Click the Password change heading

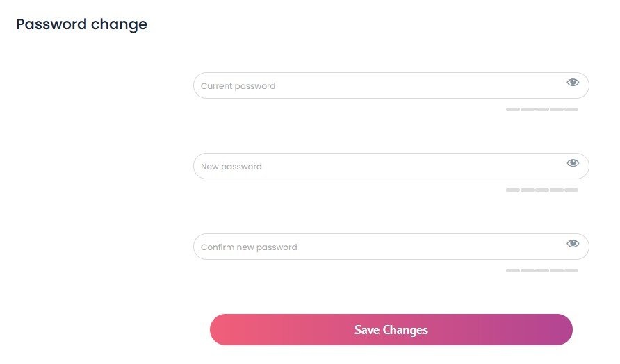pos(81,24)
